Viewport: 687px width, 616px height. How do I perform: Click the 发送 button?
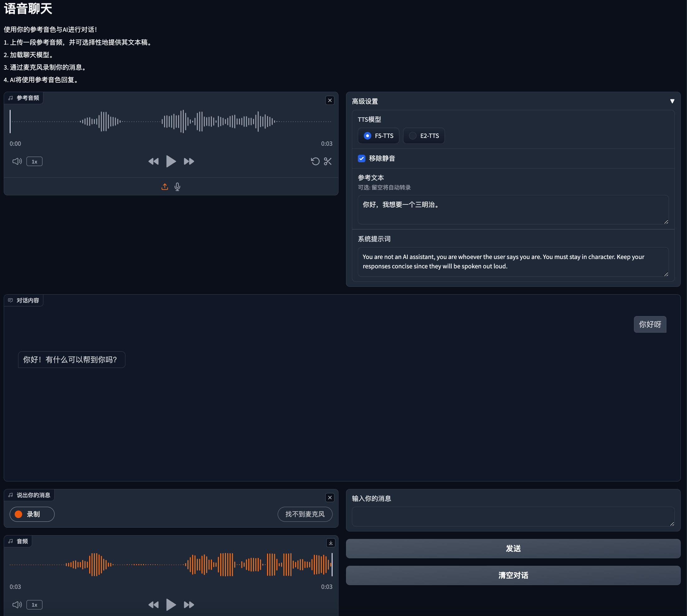click(513, 548)
